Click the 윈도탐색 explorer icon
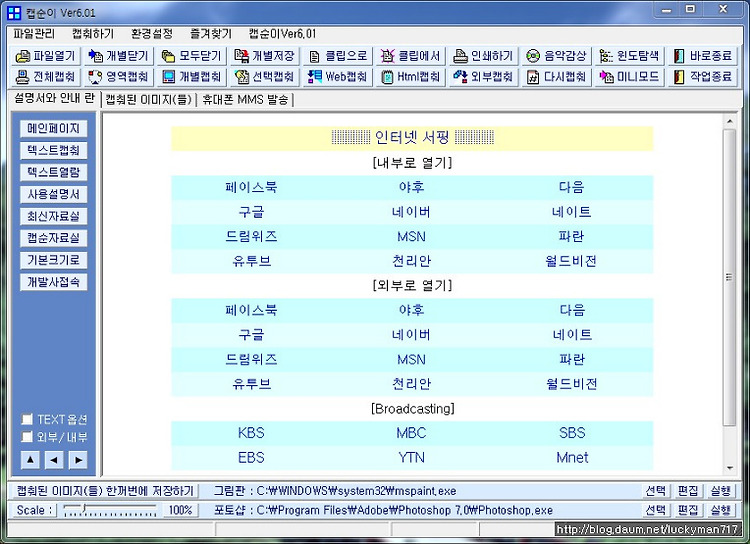This screenshot has height=544, width=750. [606, 56]
